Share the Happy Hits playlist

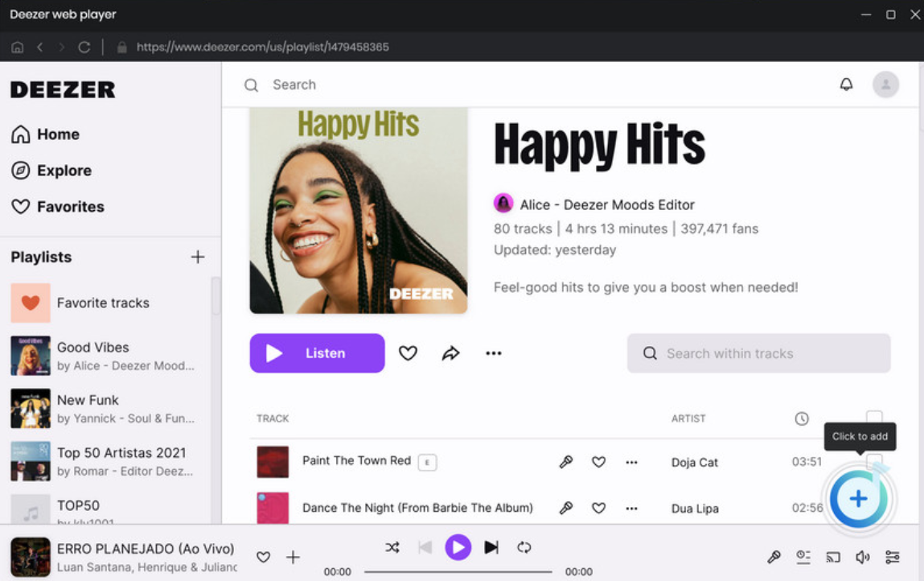[451, 353]
